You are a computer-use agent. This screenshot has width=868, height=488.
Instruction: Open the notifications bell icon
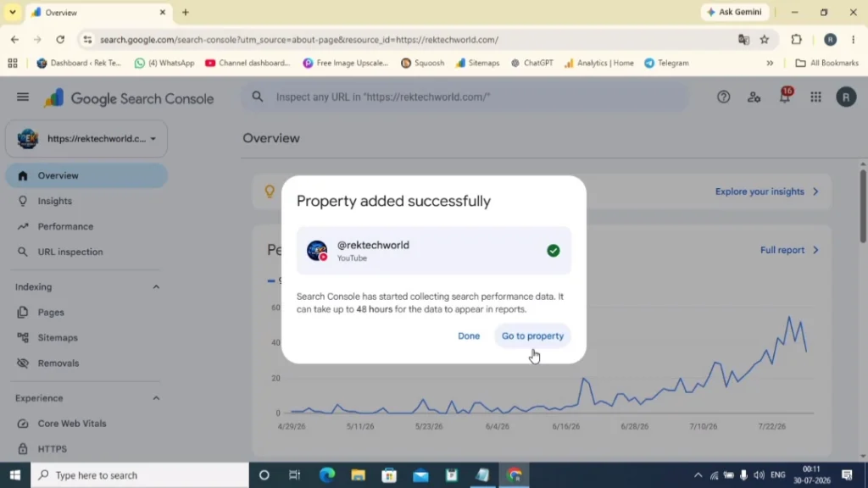click(x=785, y=97)
